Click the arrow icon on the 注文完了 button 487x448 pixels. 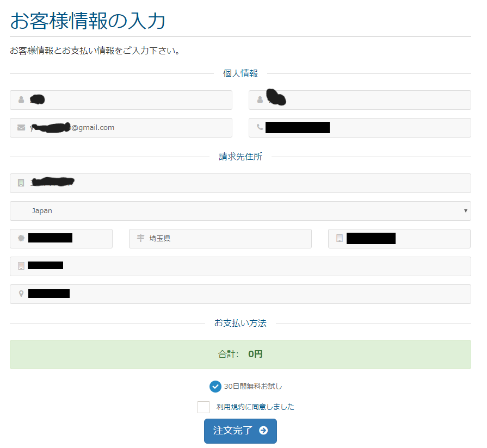[x=263, y=431]
